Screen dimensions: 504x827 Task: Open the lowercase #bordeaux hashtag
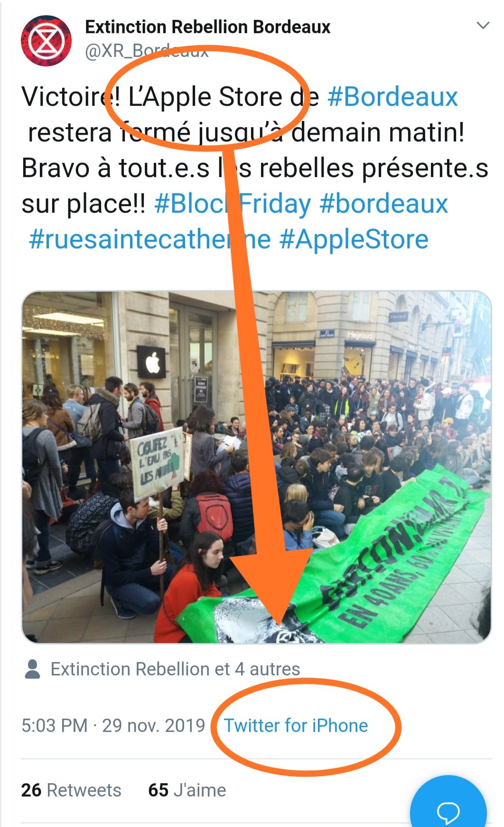click(x=383, y=204)
